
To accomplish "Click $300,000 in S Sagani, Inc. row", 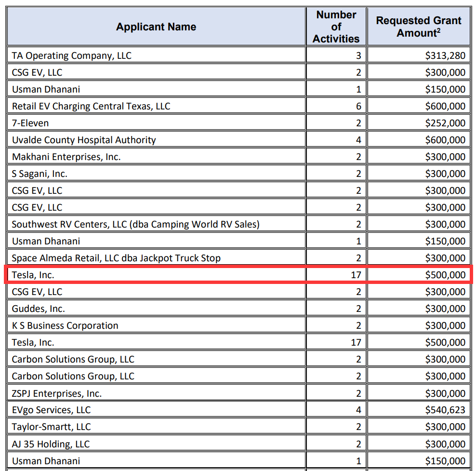I will 419,174.
